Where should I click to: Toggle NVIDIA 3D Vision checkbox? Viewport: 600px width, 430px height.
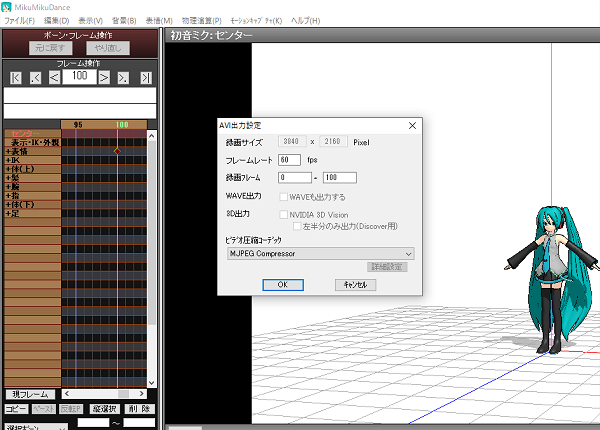click(x=284, y=215)
